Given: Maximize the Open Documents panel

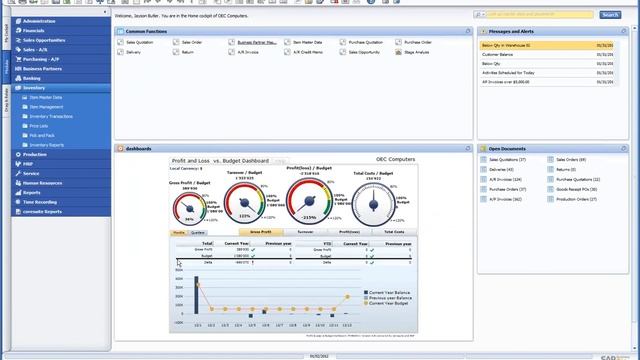Looking at the screenshot, I should click(623, 149).
